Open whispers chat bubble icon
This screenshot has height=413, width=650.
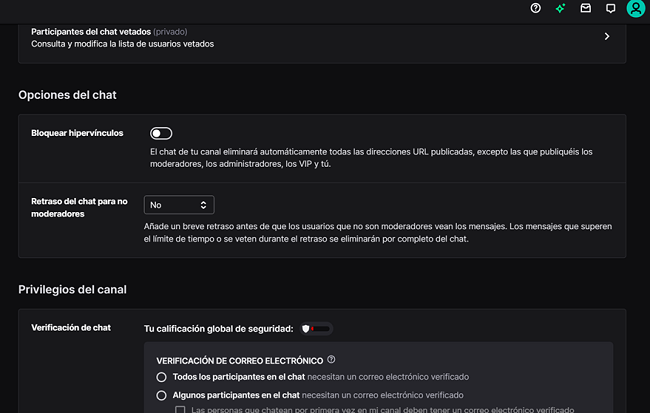pyautogui.click(x=610, y=8)
